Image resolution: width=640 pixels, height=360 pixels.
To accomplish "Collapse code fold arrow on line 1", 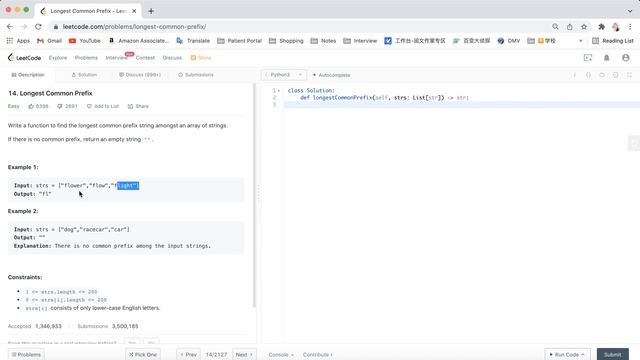I will tap(279, 91).
